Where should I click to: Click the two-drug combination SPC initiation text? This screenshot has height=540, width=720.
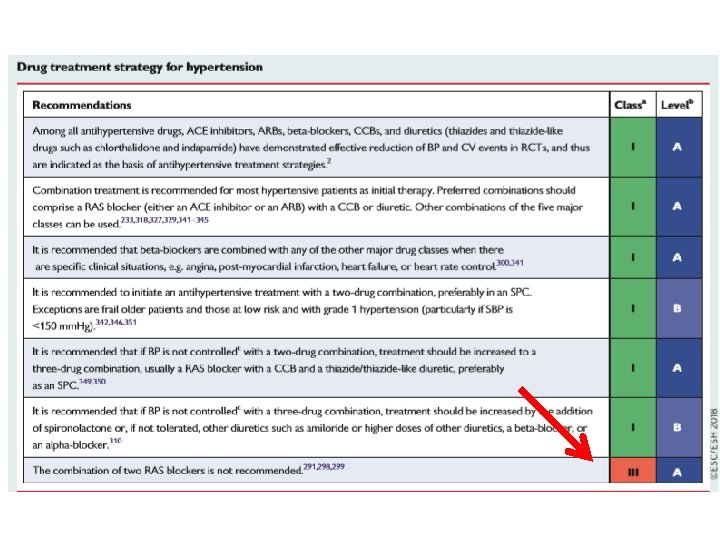282,309
